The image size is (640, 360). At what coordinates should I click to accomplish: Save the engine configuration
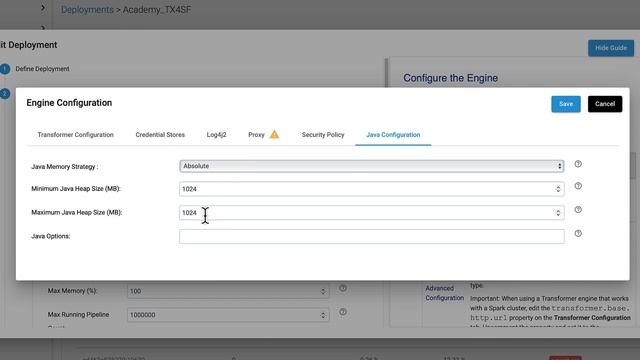[x=566, y=104]
